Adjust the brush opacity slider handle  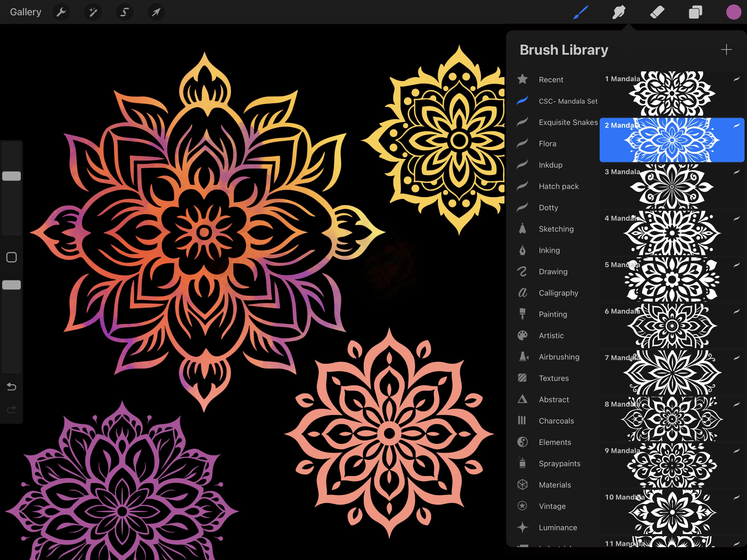11,285
